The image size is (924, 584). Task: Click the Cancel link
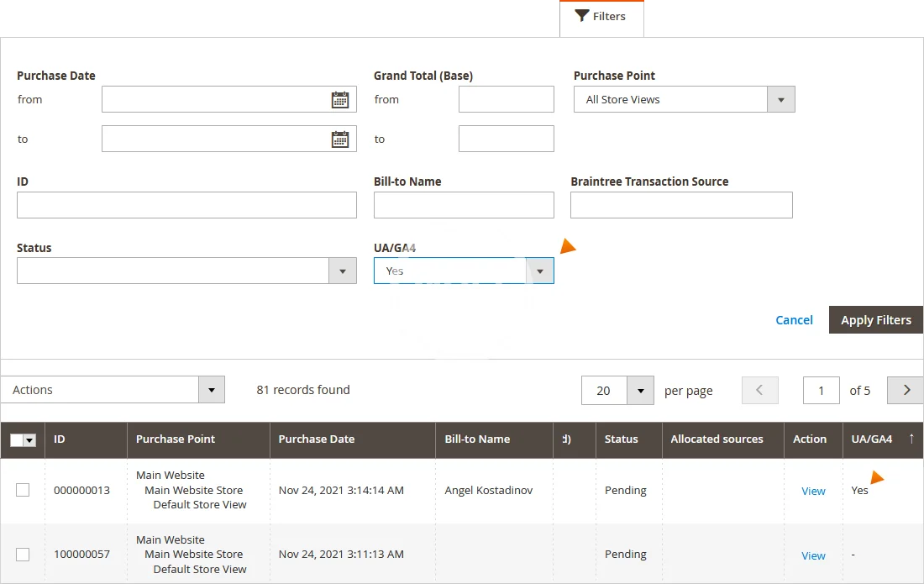coord(794,320)
